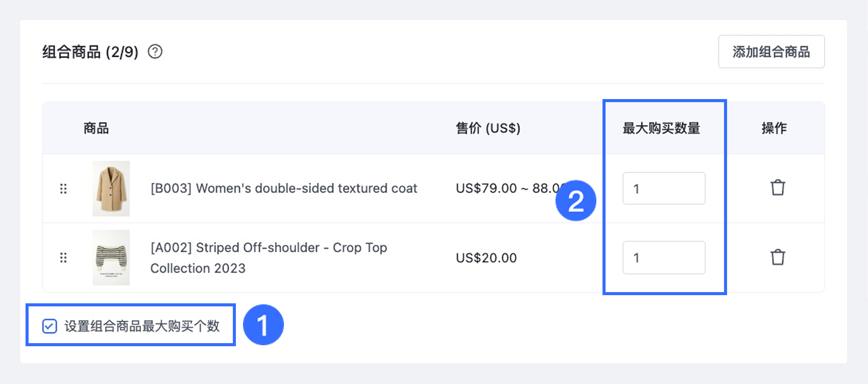Click the blue number 2 annotation badge
The width and height of the screenshot is (868, 384).
575,201
